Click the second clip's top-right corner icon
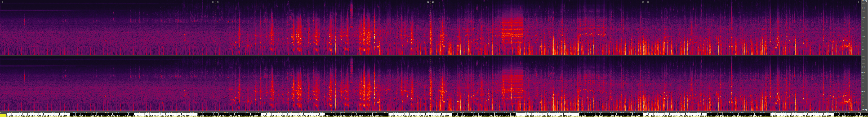 (x=428, y=2)
